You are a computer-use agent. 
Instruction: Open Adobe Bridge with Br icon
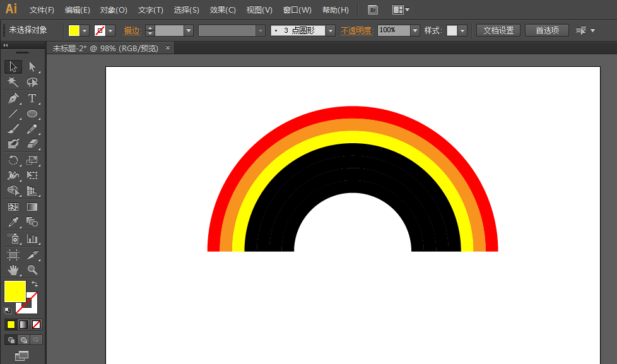(x=373, y=10)
